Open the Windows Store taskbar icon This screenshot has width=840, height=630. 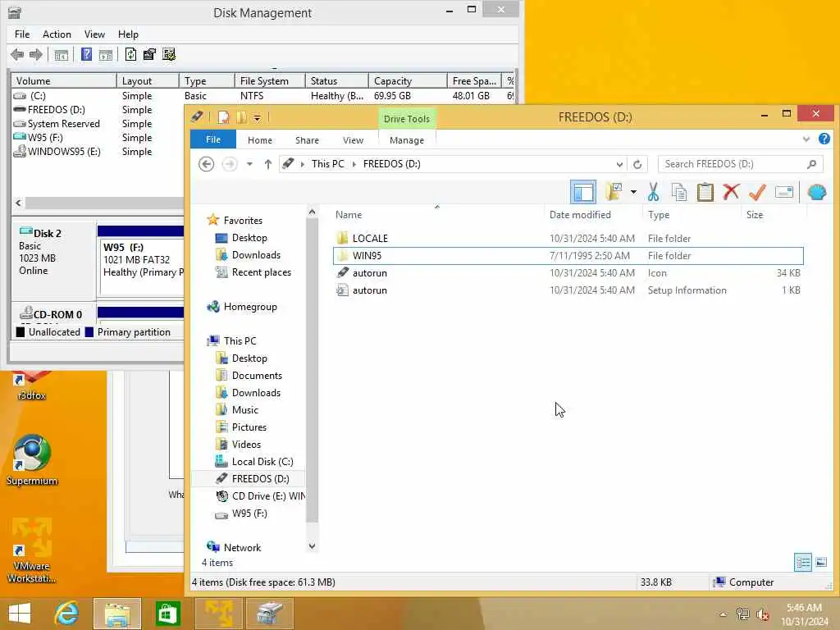tap(167, 614)
